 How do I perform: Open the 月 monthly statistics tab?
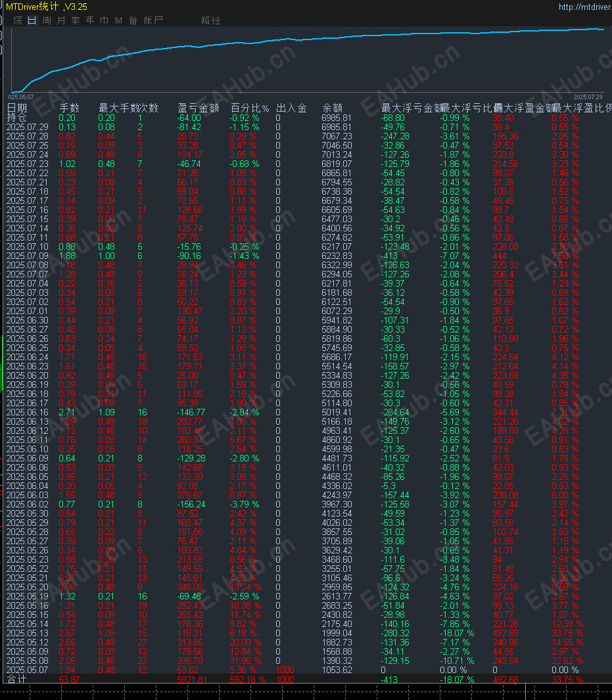tap(61, 20)
